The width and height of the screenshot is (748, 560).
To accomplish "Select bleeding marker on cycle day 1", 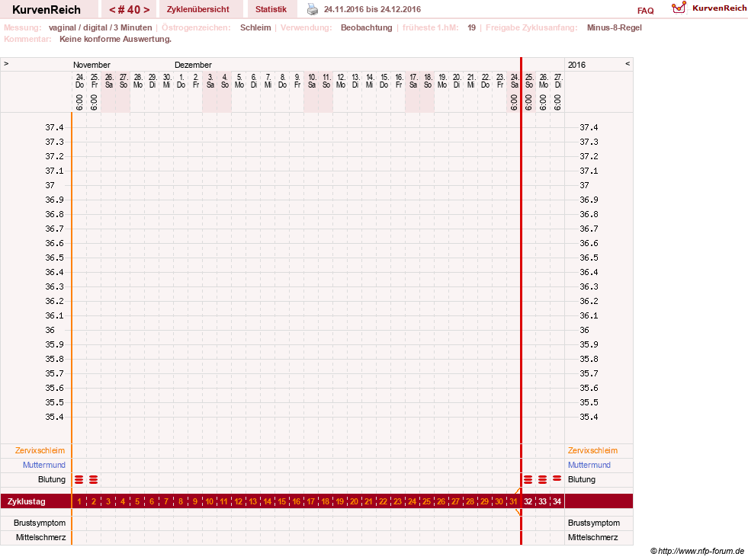I will [79, 479].
